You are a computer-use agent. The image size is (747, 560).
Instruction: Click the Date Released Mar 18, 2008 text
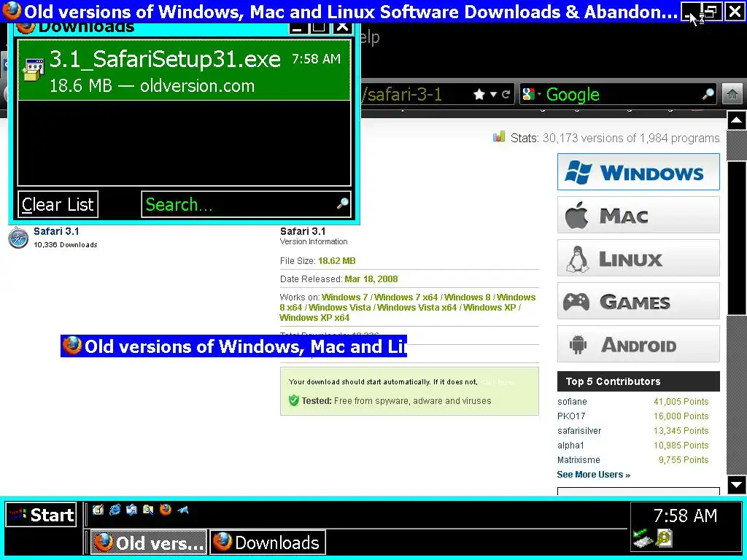click(x=338, y=279)
